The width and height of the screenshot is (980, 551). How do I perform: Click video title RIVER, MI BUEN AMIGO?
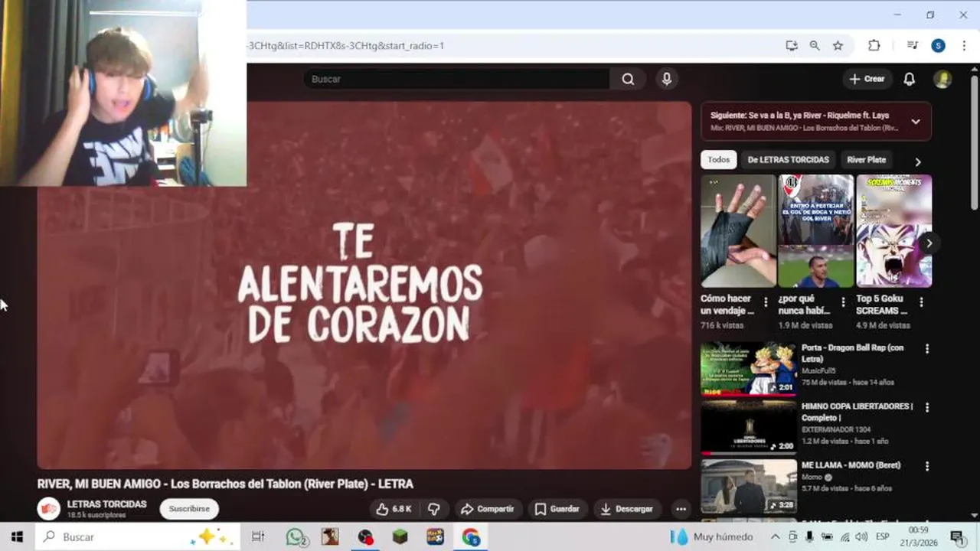pos(225,484)
